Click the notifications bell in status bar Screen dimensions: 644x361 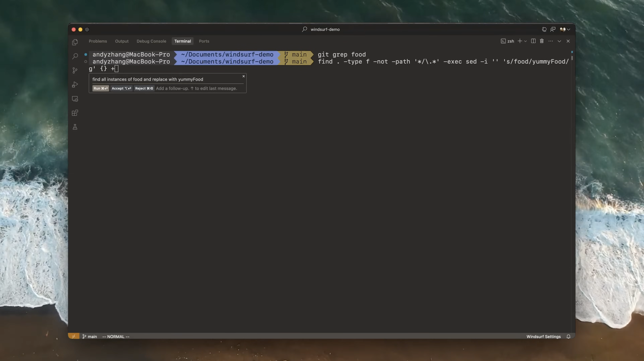(x=568, y=336)
